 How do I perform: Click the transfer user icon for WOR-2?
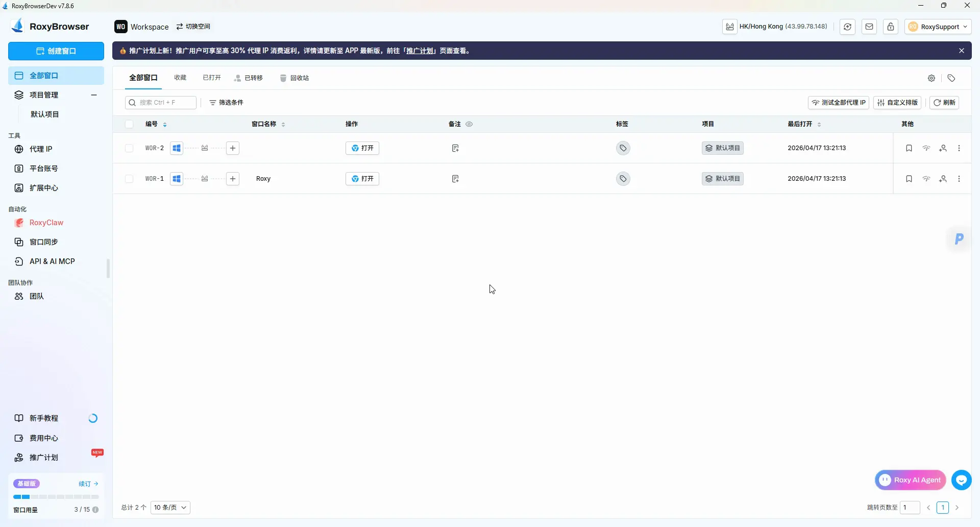[x=943, y=148]
